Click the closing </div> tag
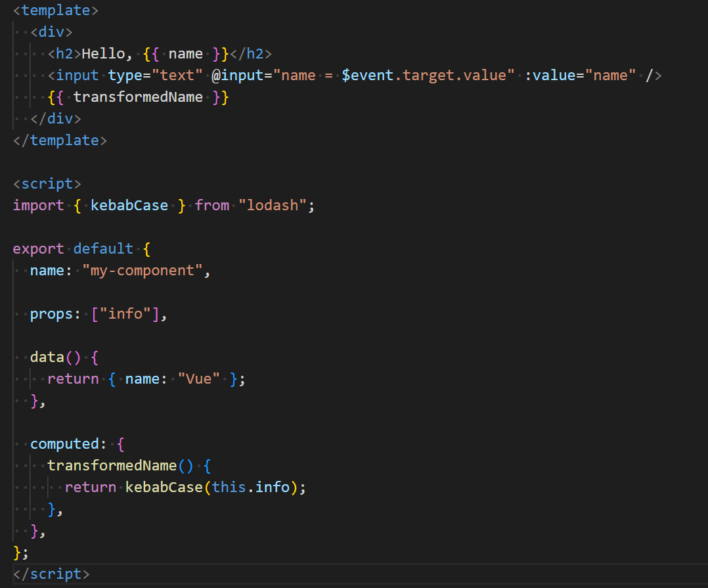This screenshot has height=588, width=708. 56,119
